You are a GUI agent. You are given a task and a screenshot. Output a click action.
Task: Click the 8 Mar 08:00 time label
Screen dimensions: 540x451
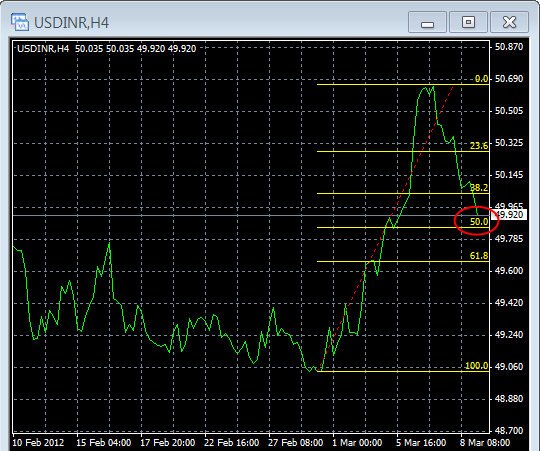tap(485, 443)
